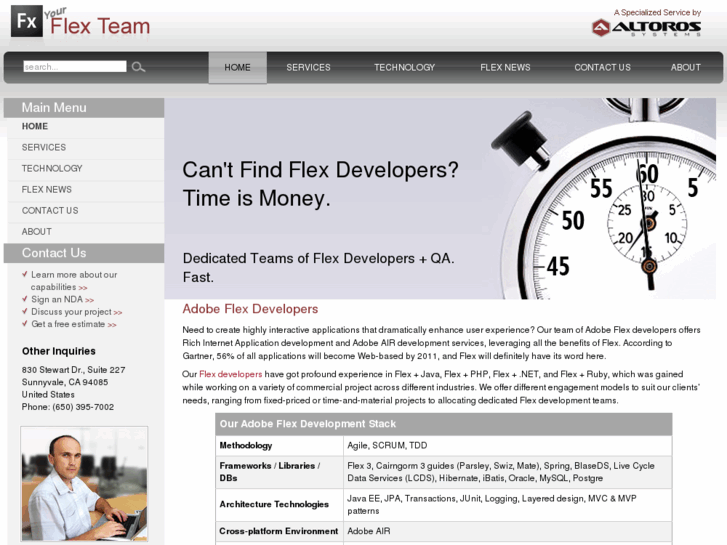This screenshot has width=727, height=545.
Task: Click 'Can't Find Flex Developers?' banner headline
Action: point(320,170)
